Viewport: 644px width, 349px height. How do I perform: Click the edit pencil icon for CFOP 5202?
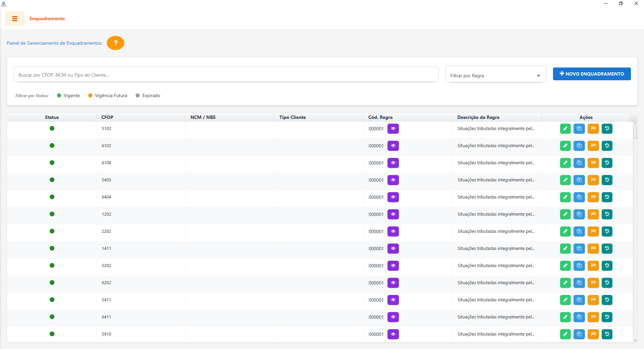click(565, 266)
